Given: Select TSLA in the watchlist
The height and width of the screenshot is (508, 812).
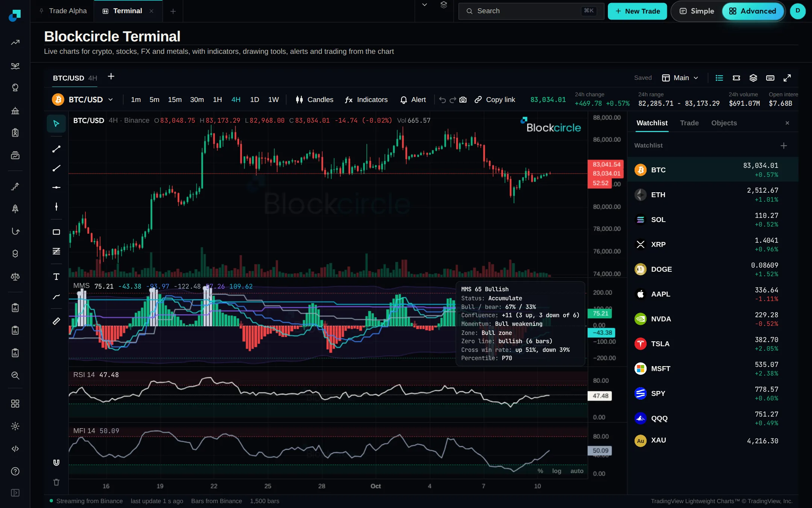Looking at the screenshot, I should click(x=713, y=344).
